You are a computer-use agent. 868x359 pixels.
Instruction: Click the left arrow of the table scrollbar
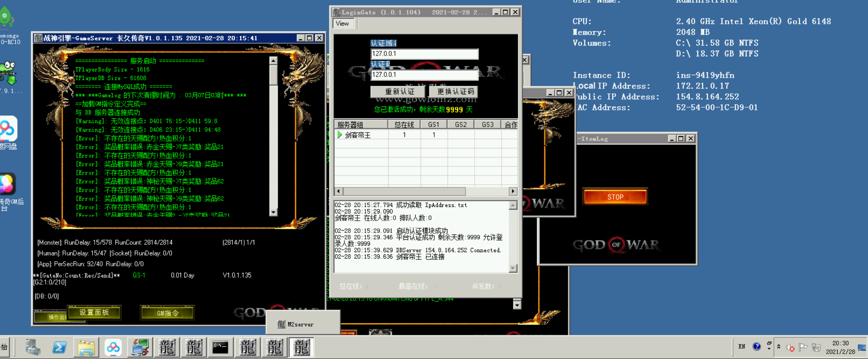pyautogui.click(x=339, y=191)
